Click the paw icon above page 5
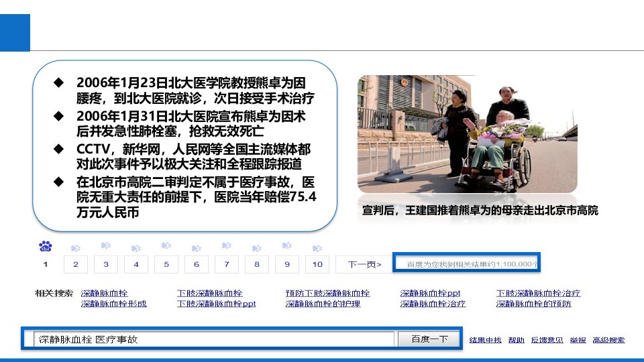This screenshot has height=362, width=644. pos(166,245)
